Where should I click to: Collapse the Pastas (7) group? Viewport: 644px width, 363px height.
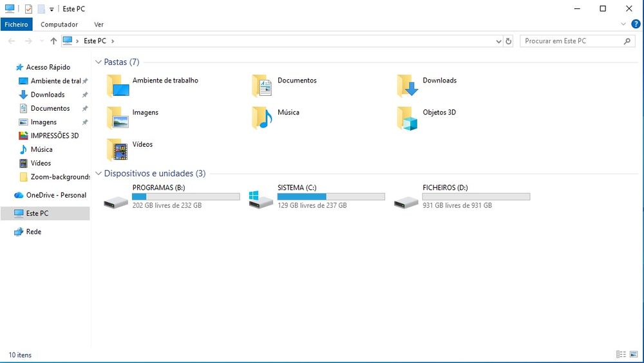point(98,62)
